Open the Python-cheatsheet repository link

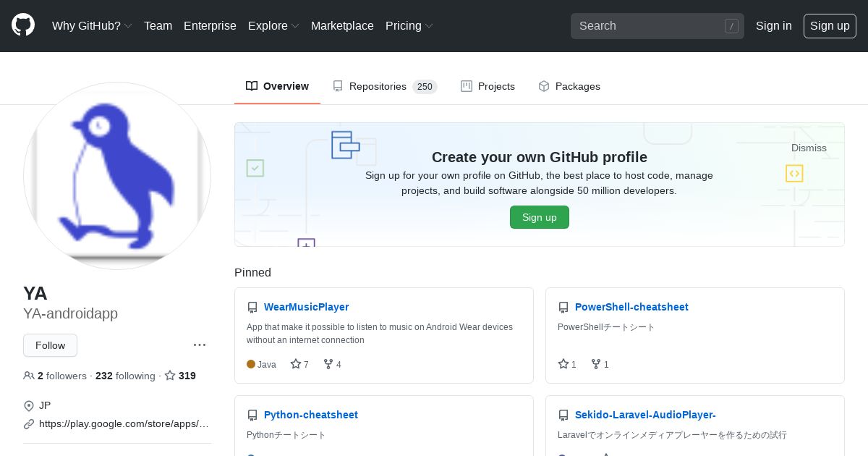click(x=311, y=415)
